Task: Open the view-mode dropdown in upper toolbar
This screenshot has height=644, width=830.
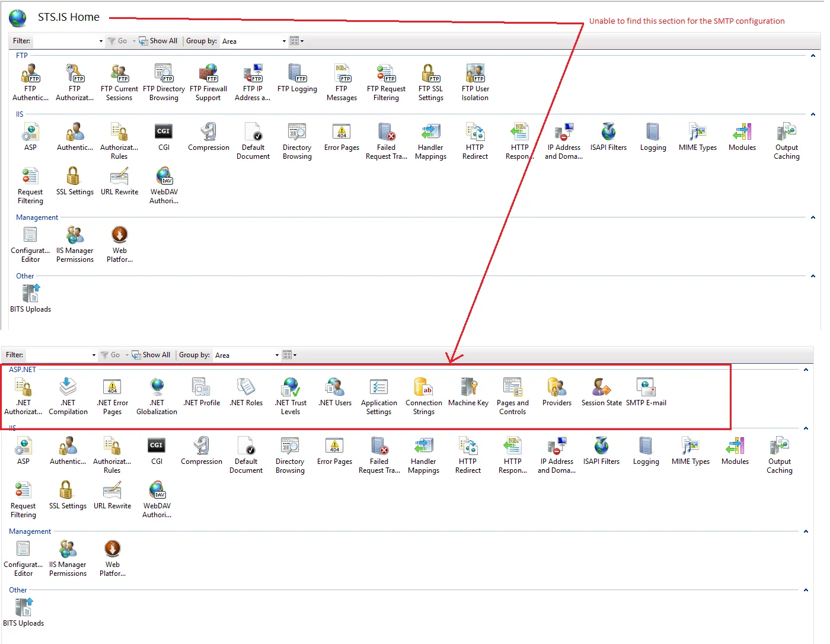Action: (297, 41)
